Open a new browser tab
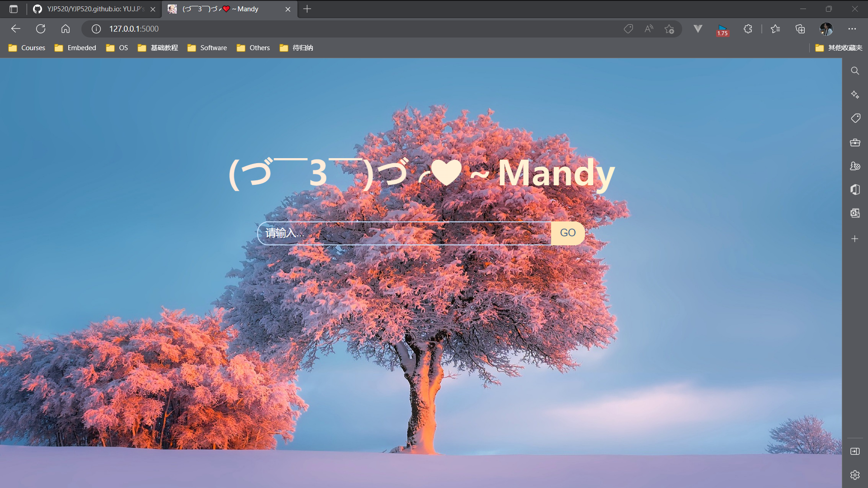This screenshot has width=868, height=488. pyautogui.click(x=307, y=9)
